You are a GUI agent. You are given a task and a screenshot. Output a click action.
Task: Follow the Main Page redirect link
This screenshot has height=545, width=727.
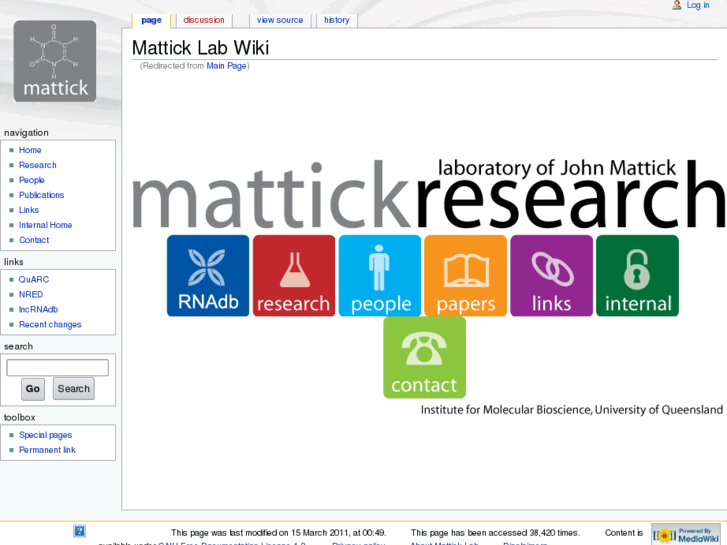click(x=226, y=66)
